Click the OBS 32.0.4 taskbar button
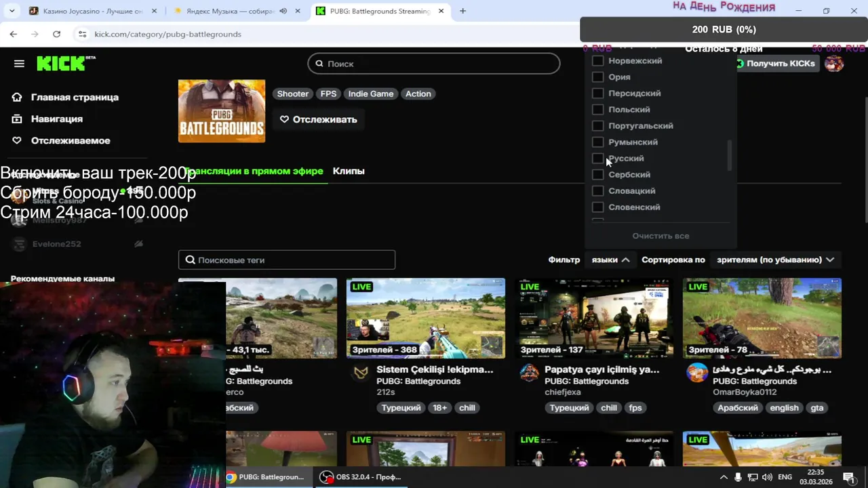 [361, 477]
